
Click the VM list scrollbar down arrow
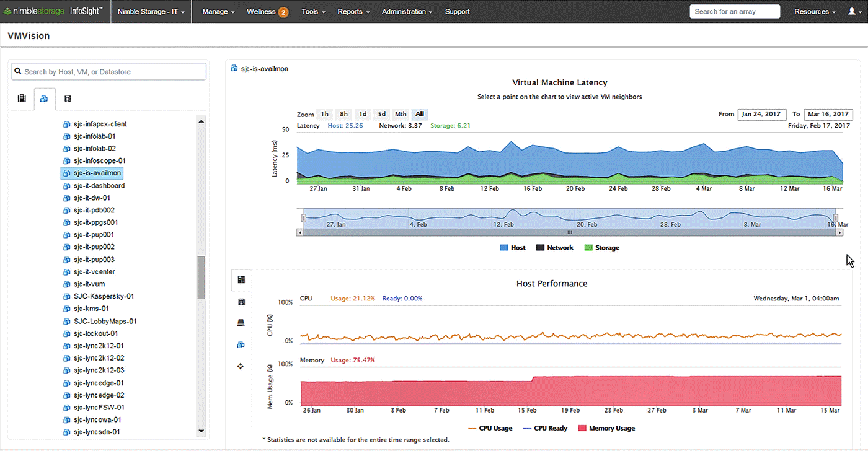point(201,431)
